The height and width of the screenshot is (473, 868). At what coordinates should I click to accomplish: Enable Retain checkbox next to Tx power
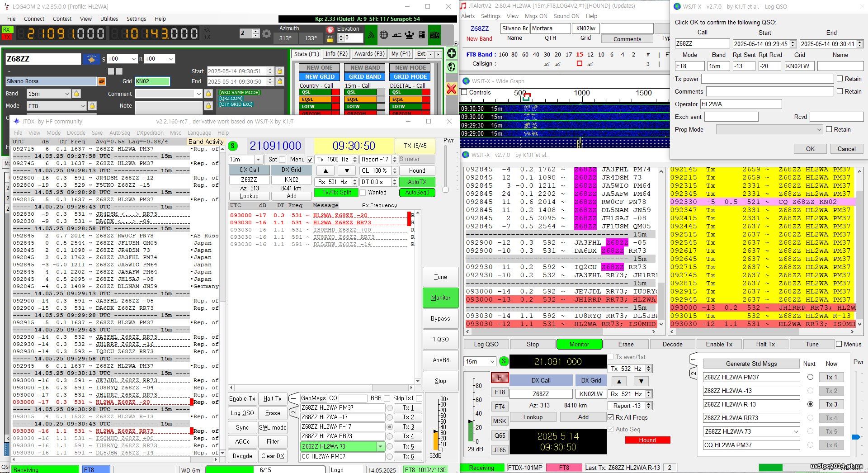[x=840, y=79]
